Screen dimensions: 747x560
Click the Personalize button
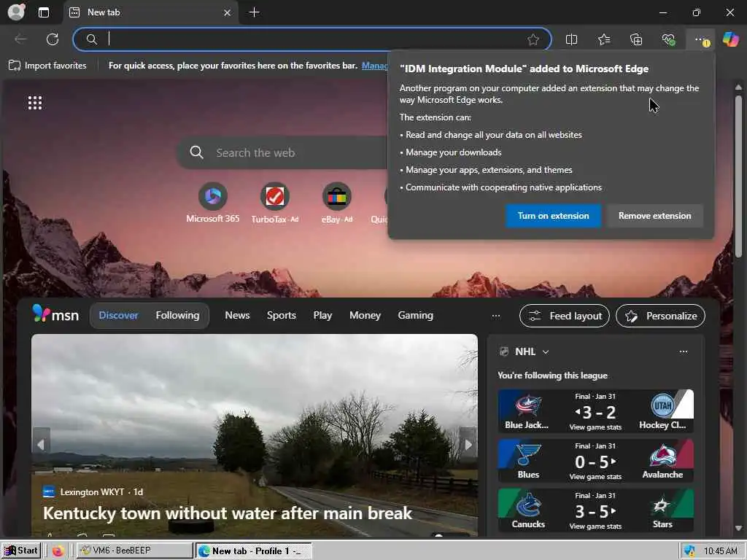tap(660, 316)
